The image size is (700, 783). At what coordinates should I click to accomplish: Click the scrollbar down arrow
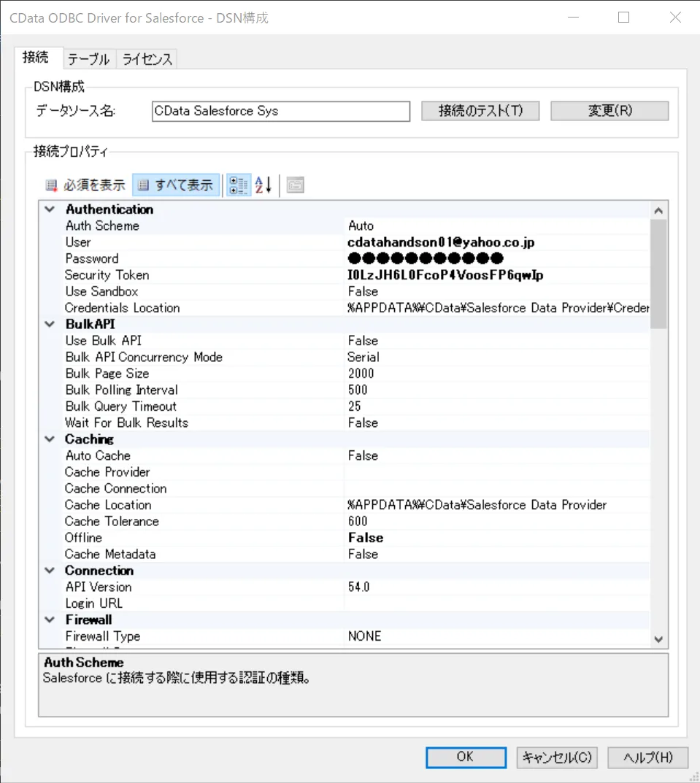[658, 639]
